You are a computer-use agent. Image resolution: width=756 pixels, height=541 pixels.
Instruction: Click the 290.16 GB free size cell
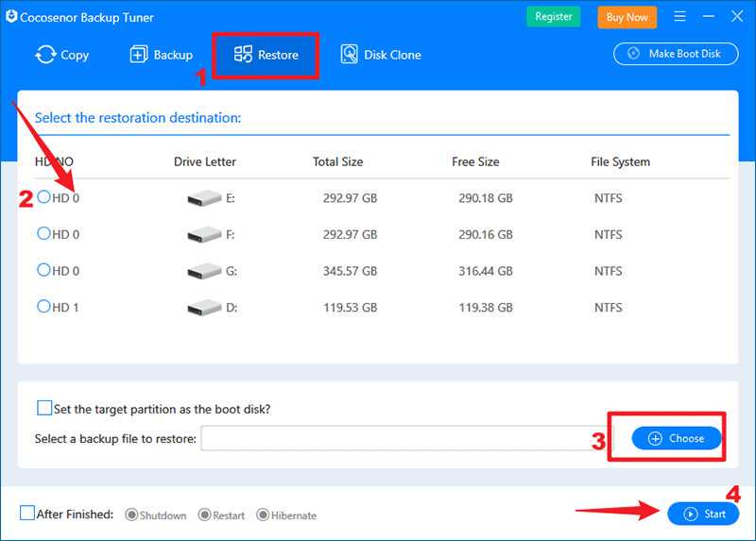pyautogui.click(x=486, y=235)
